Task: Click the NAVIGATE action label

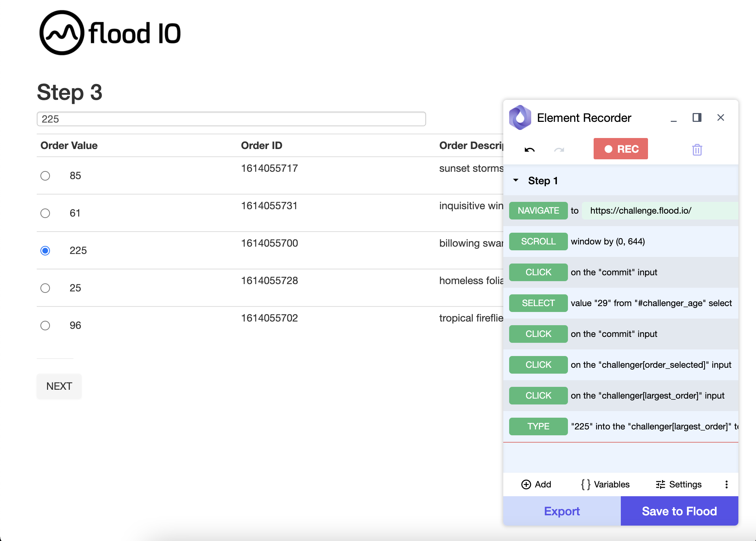Action: [x=537, y=210]
